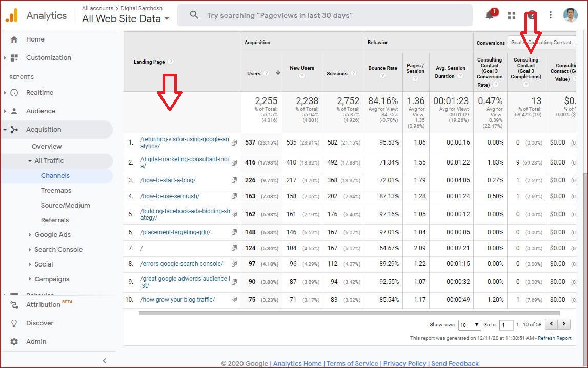The width and height of the screenshot is (588, 368).
Task: Expand the Search Console submenu
Action: [30, 250]
